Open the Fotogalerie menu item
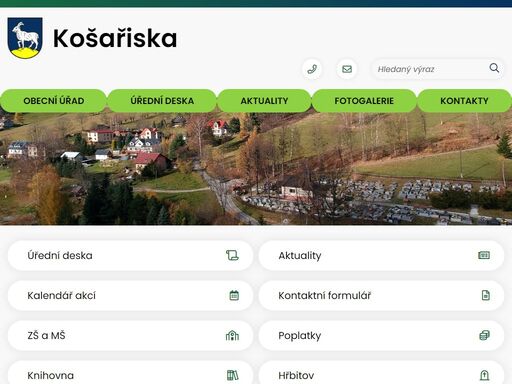This screenshot has width=512, height=384. [x=364, y=101]
